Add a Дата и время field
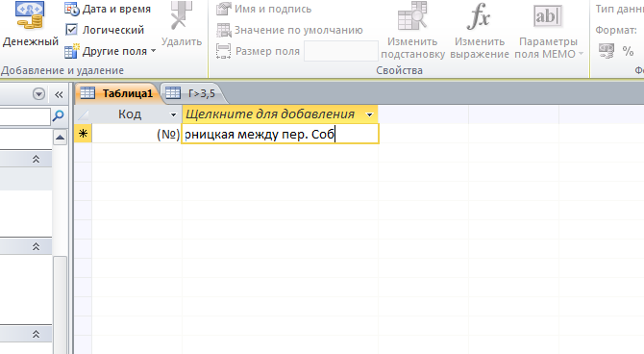Viewport: 644px width, 354px height. pos(108,9)
